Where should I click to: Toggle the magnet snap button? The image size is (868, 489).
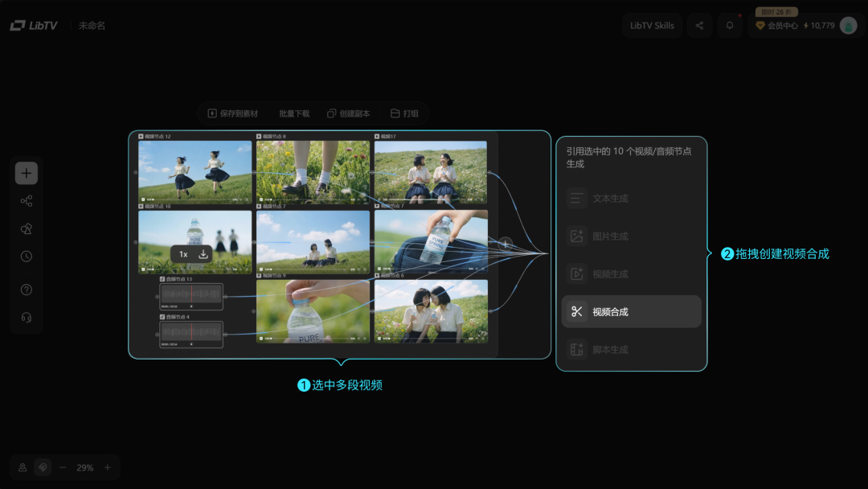(43, 467)
